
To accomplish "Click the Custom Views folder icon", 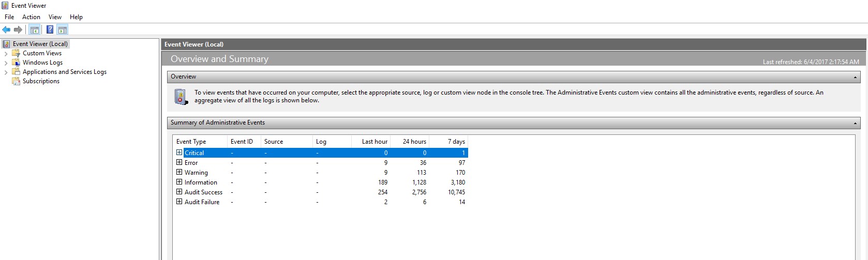I will tap(16, 53).
